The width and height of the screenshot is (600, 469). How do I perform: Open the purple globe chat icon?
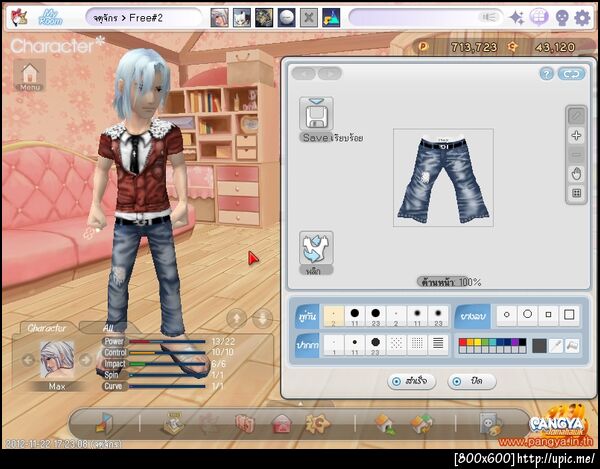pyautogui.click(x=539, y=18)
